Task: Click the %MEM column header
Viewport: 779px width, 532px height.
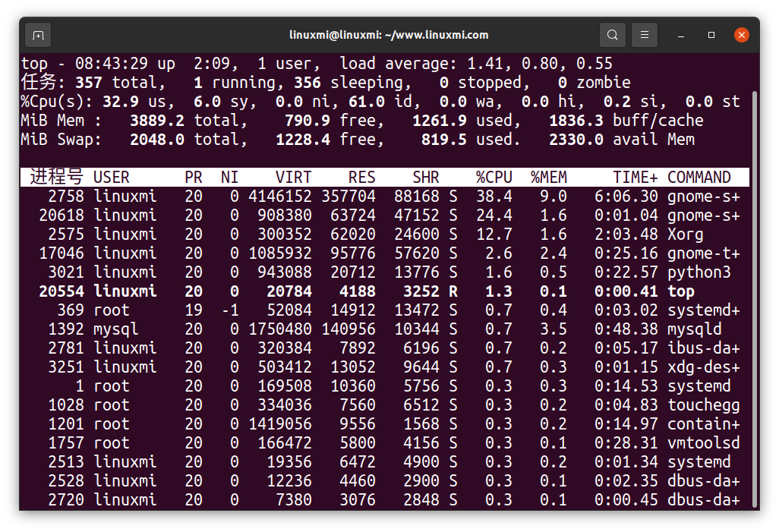Action: tap(548, 178)
